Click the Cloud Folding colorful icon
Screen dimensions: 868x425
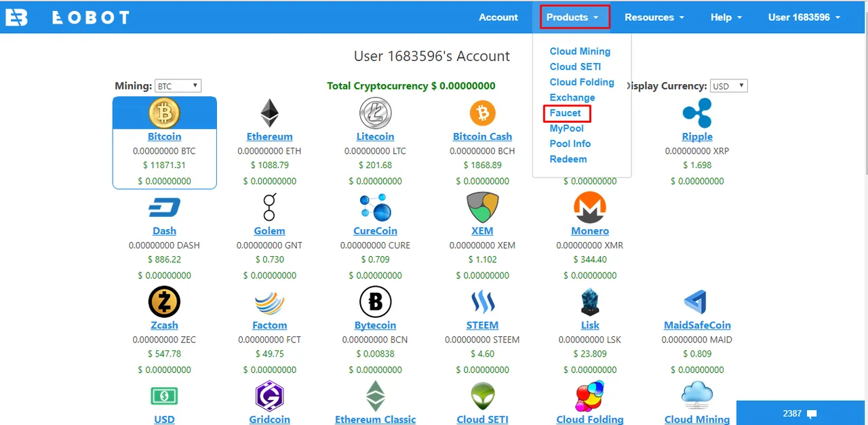coord(590,396)
